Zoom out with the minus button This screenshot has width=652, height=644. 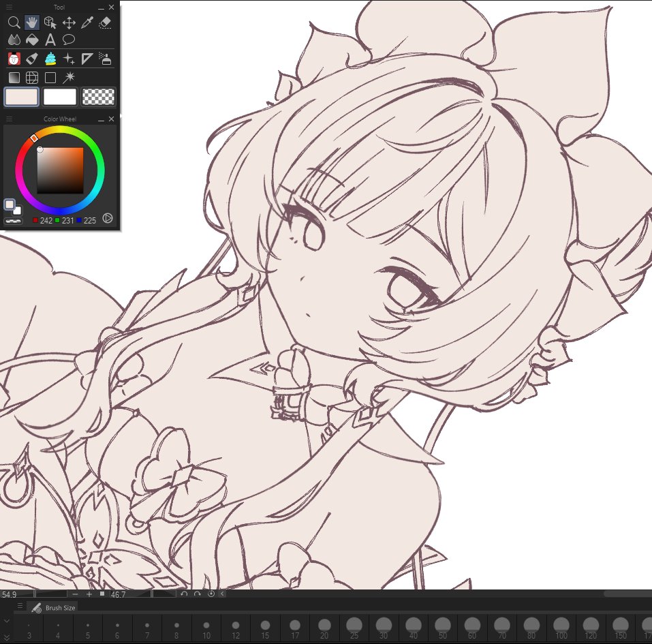[x=75, y=594]
